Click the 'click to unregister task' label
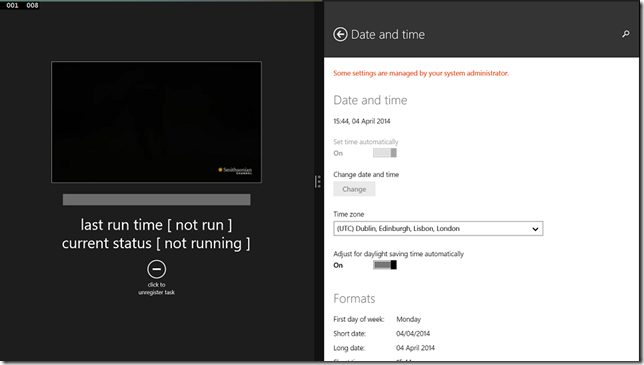 156,288
